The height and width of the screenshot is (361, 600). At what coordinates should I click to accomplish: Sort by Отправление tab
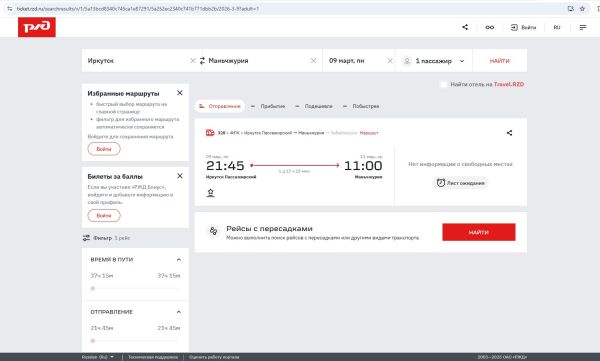220,106
